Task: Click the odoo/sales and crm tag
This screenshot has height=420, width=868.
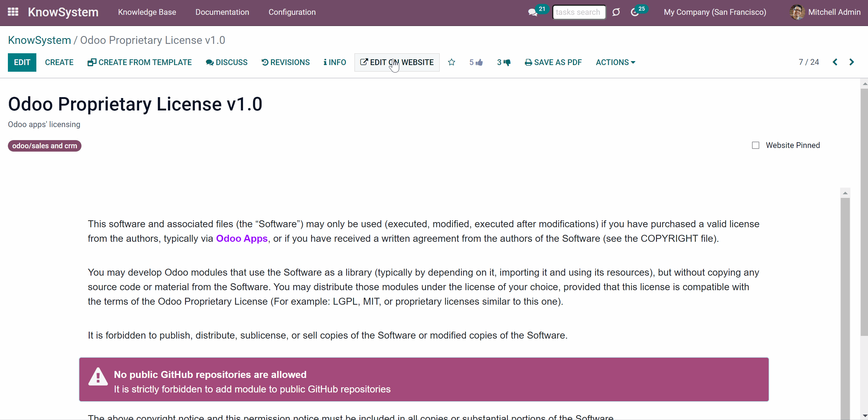Action: click(x=45, y=146)
